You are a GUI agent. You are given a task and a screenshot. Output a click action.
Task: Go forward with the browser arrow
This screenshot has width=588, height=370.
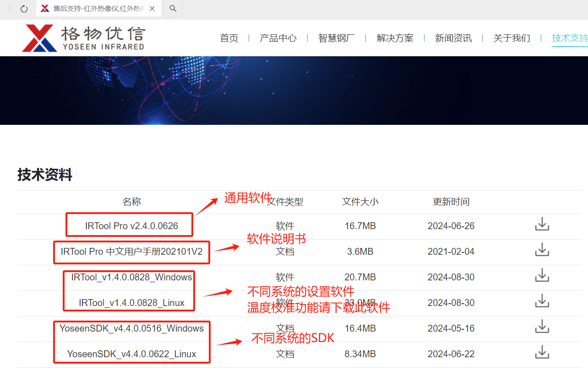coord(9,8)
